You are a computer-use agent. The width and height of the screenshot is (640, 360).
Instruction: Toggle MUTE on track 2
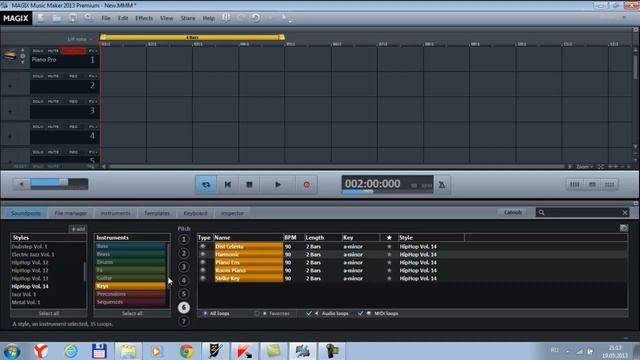pos(53,76)
